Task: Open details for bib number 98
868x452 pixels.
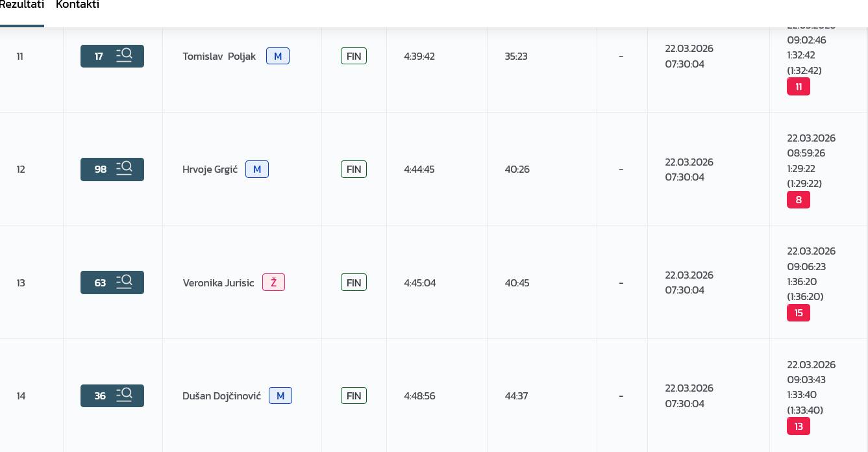Action: pyautogui.click(x=112, y=169)
